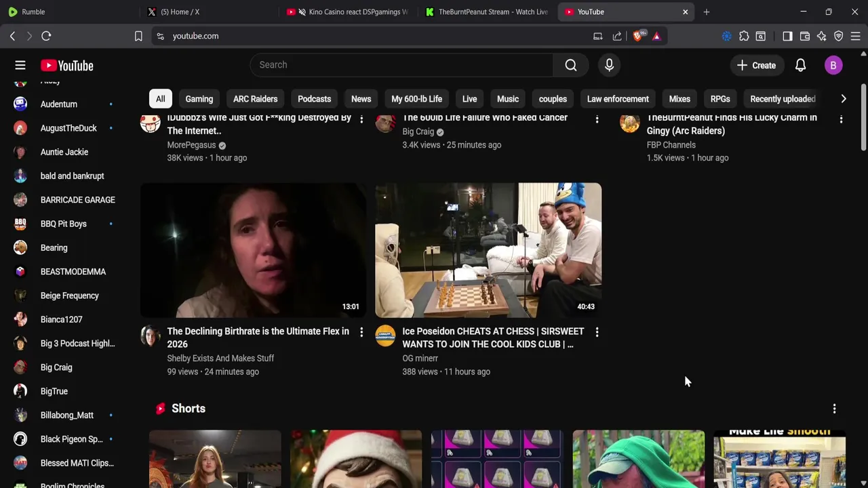
Task: Open Beige Frequency subscription
Action: point(64,296)
